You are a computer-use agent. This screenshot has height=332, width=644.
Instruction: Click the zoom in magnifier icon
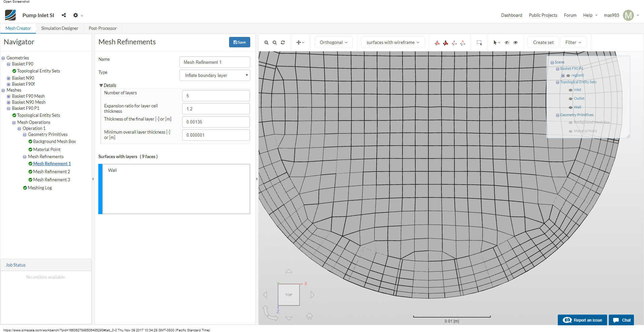pyautogui.click(x=266, y=43)
